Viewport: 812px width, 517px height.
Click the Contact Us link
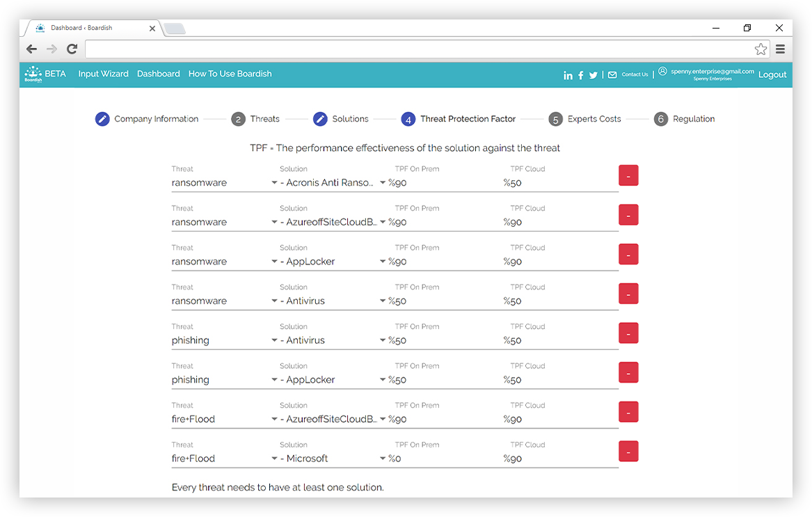[x=635, y=74]
